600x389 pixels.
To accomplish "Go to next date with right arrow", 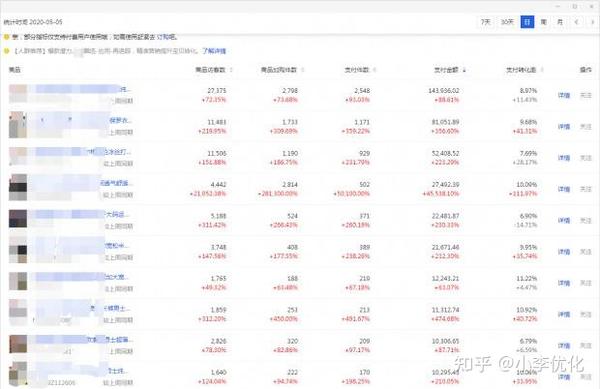I will pos(593,22).
